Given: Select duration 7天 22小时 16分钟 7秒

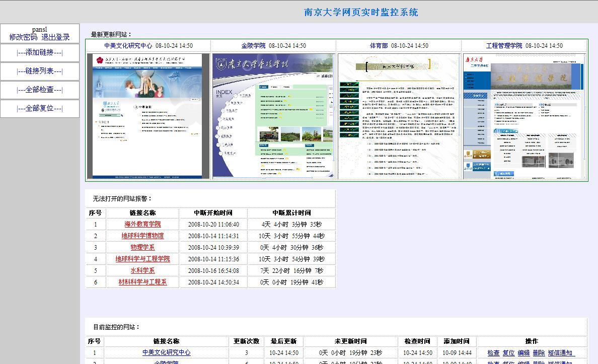Looking at the screenshot, I should 292,270.
